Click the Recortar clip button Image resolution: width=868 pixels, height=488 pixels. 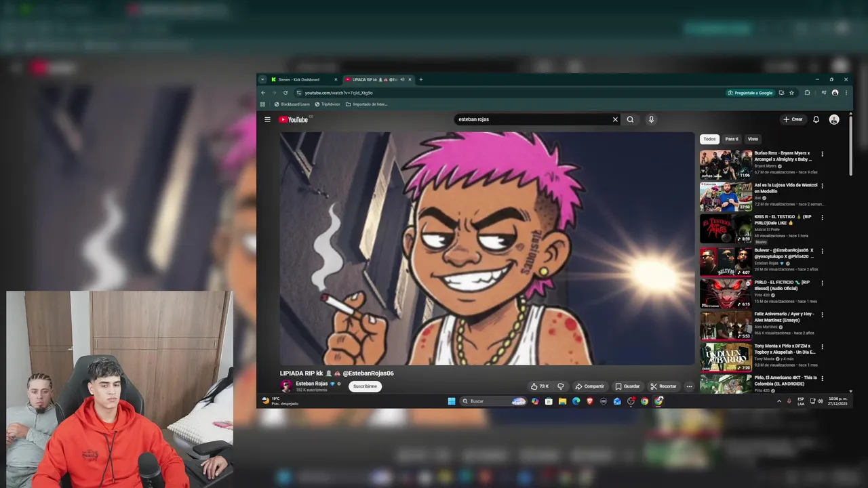663,386
